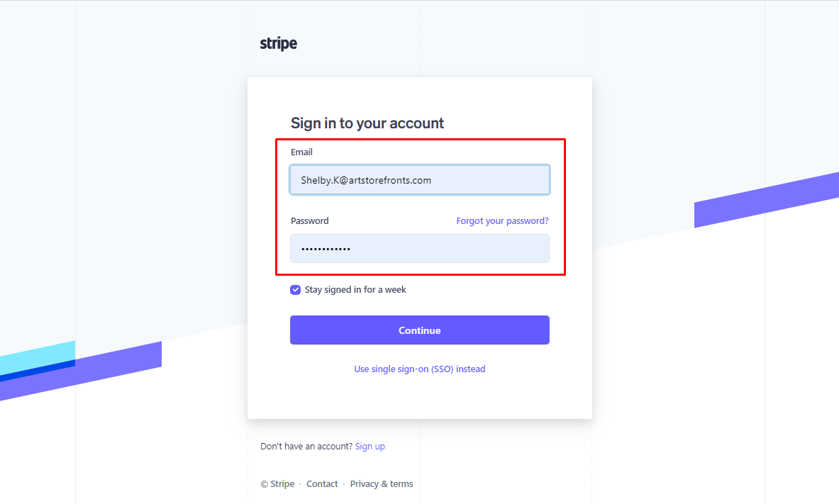
Task: Open the Sign up page
Action: coord(370,446)
